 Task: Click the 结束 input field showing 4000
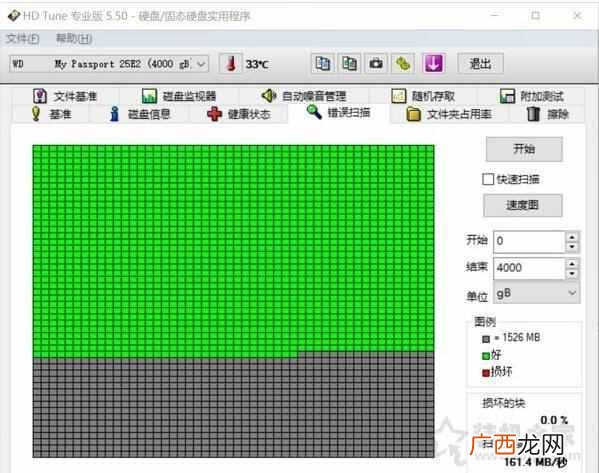[529, 267]
